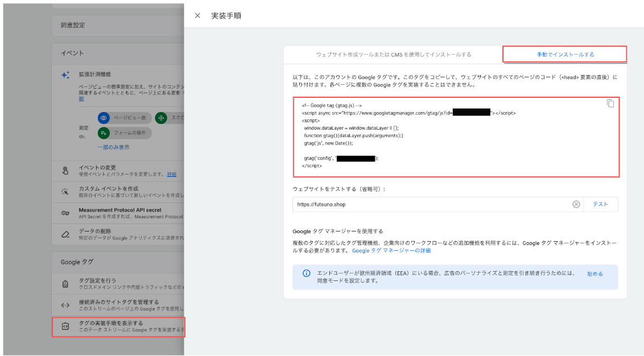Click the 始める link in EEA notice
Image resolution: width=644 pixels, height=356 pixels.
pyautogui.click(x=595, y=274)
